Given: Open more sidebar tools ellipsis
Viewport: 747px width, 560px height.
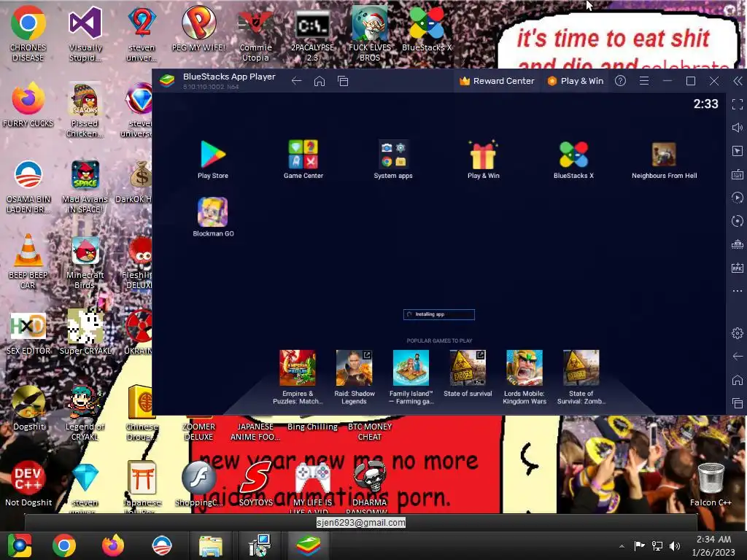Looking at the screenshot, I should pos(738,291).
